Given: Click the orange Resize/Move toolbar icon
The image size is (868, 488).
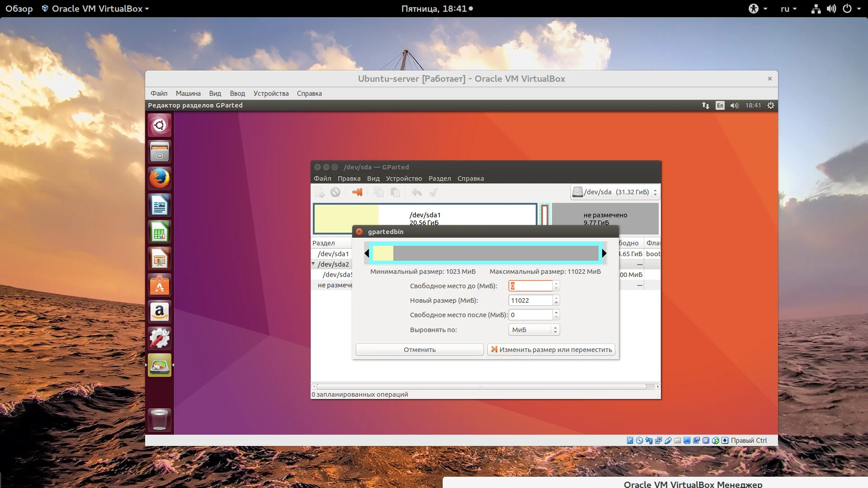Looking at the screenshot, I should (x=357, y=192).
